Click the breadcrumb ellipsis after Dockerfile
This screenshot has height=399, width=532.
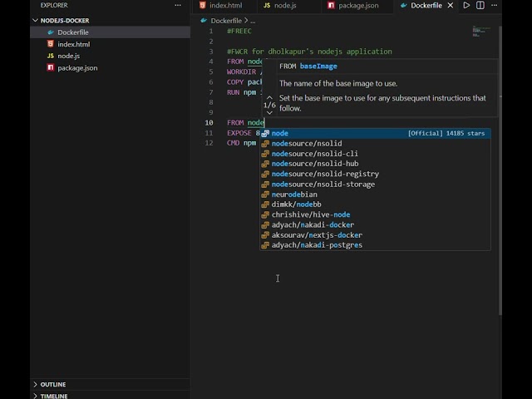[253, 21]
